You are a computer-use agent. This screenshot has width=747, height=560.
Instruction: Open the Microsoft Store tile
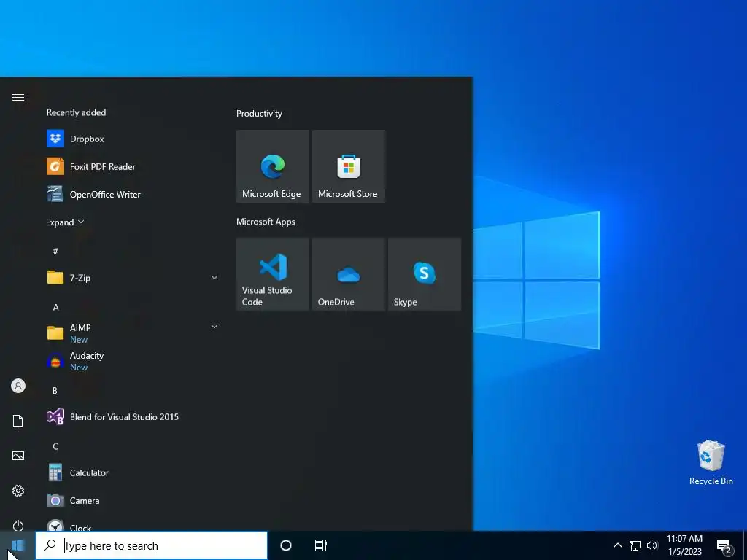(348, 166)
